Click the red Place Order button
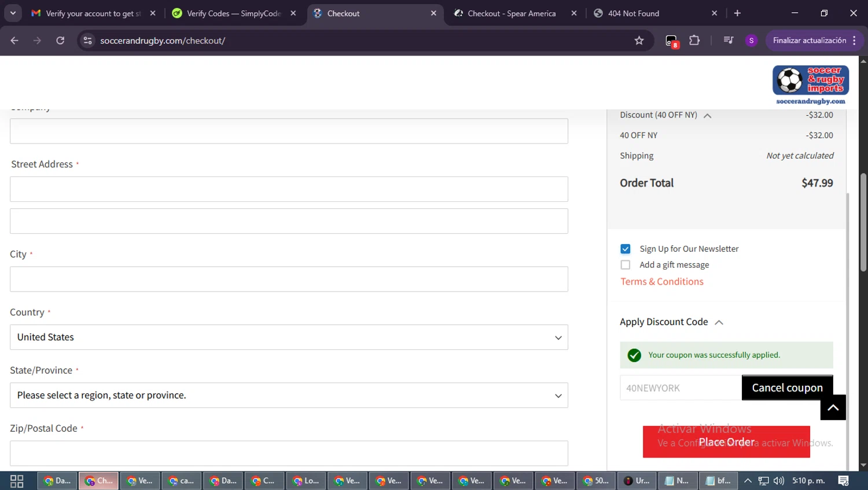This screenshot has width=868, height=490. [726, 442]
